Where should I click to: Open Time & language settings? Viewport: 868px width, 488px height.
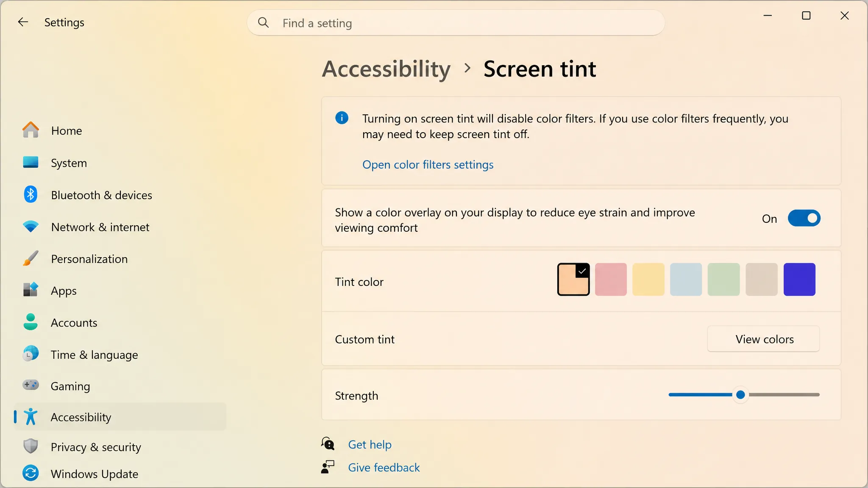click(120, 355)
